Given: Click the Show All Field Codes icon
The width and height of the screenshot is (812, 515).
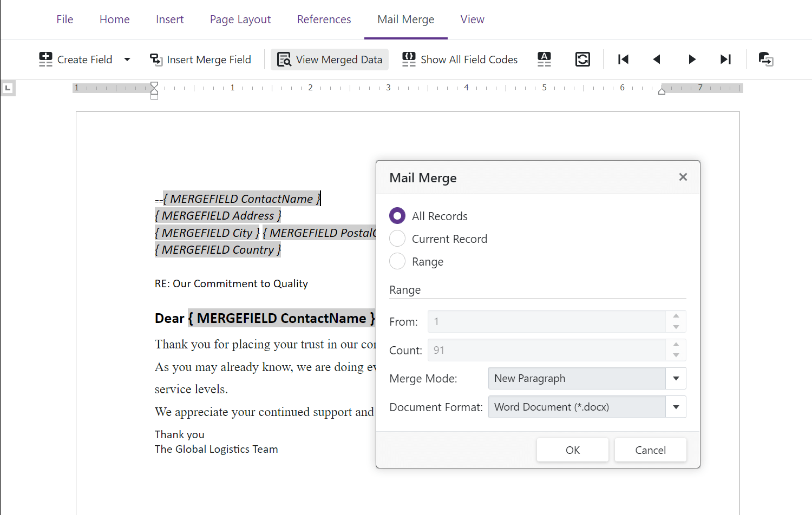Looking at the screenshot, I should point(409,60).
